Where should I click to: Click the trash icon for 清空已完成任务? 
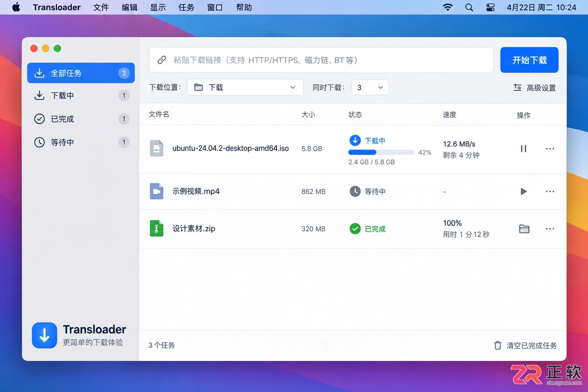(497, 345)
